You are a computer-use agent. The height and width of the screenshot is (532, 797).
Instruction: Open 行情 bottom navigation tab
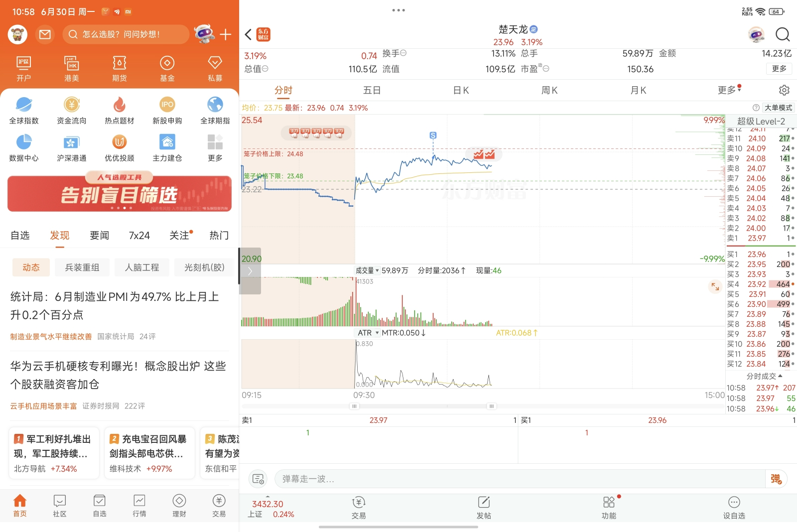coord(139,506)
